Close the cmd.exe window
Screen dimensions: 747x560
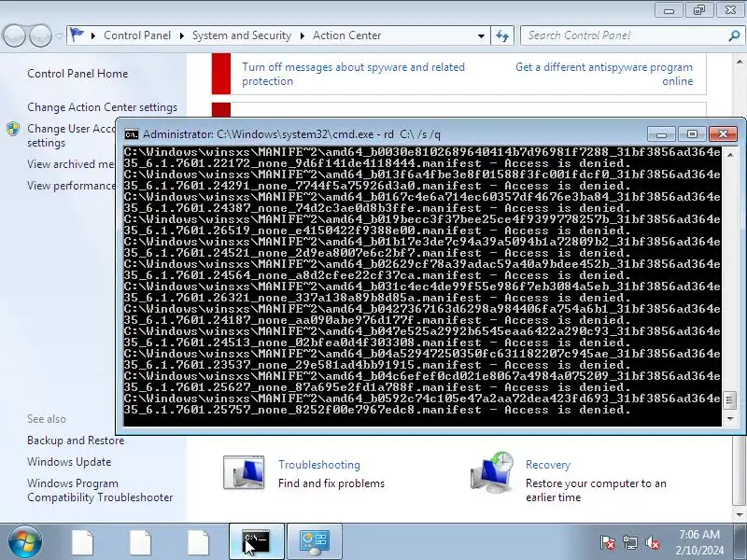(x=723, y=134)
